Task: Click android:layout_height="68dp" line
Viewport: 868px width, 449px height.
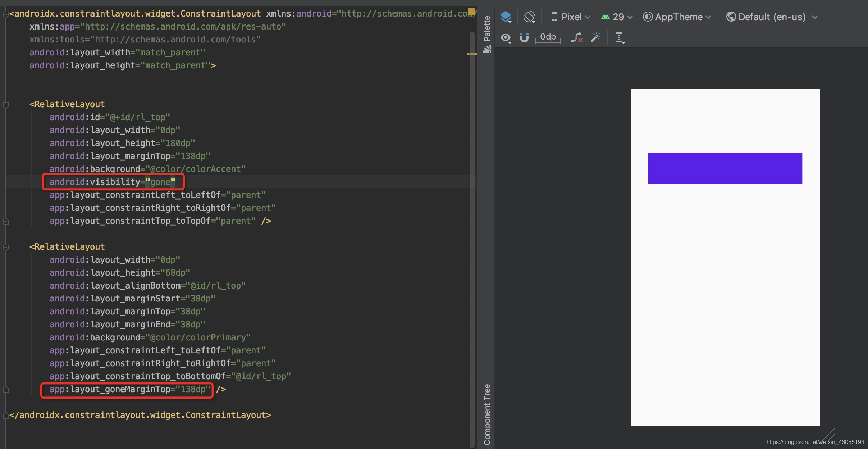Action: (120, 272)
